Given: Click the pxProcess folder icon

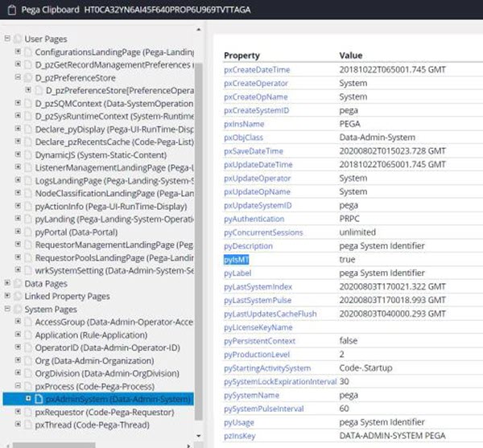Looking at the screenshot, I should [27, 386].
